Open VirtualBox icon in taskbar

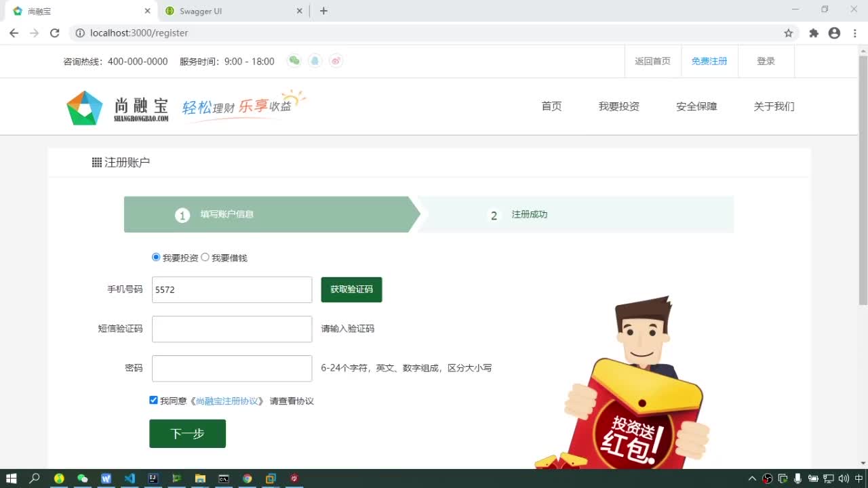[x=271, y=479]
